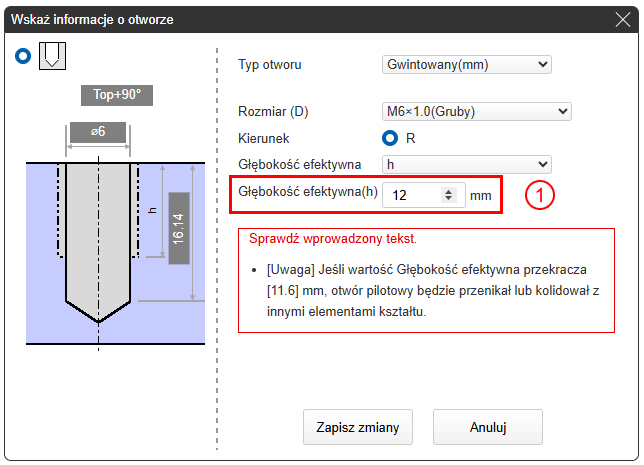Open the Typ otworu dropdown
Viewport: 644px width, 465px height.
467,65
